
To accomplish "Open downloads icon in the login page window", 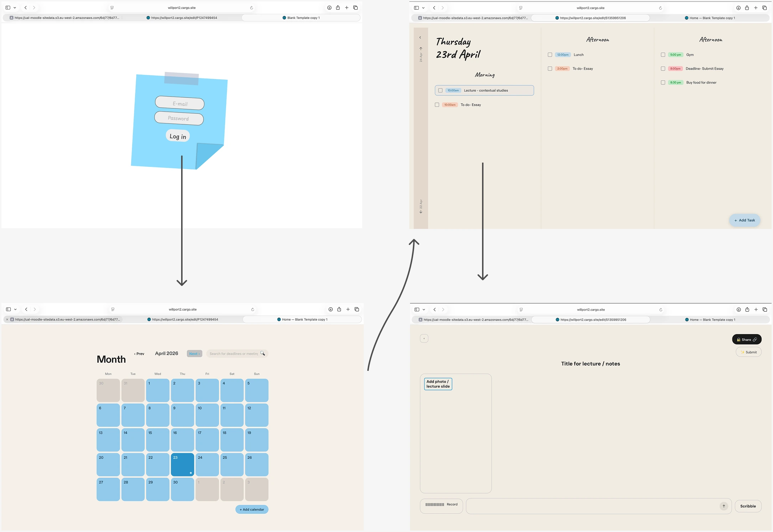I will coord(329,7).
